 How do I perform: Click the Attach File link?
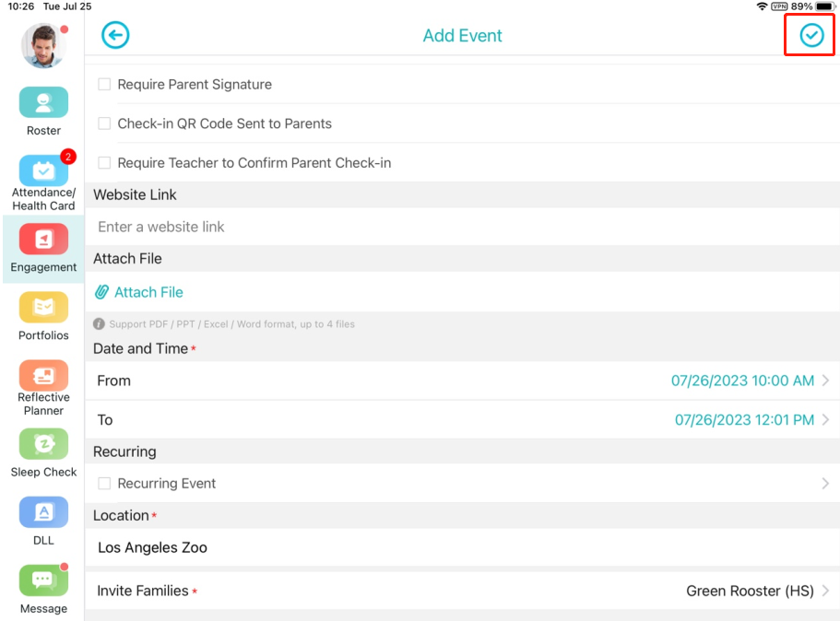pos(139,292)
